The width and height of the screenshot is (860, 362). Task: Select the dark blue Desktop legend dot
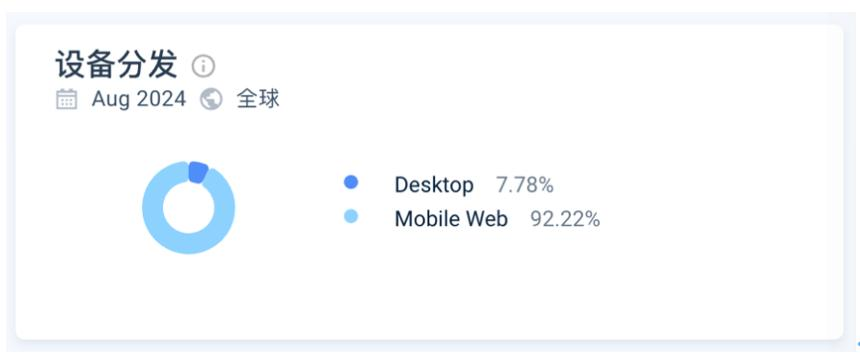point(351,182)
